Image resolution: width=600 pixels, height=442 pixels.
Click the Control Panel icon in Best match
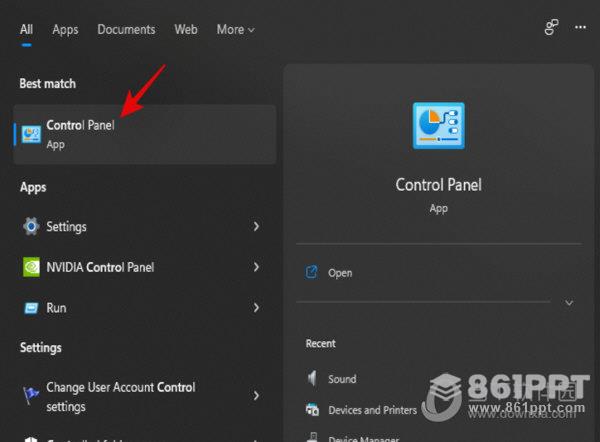click(x=31, y=135)
